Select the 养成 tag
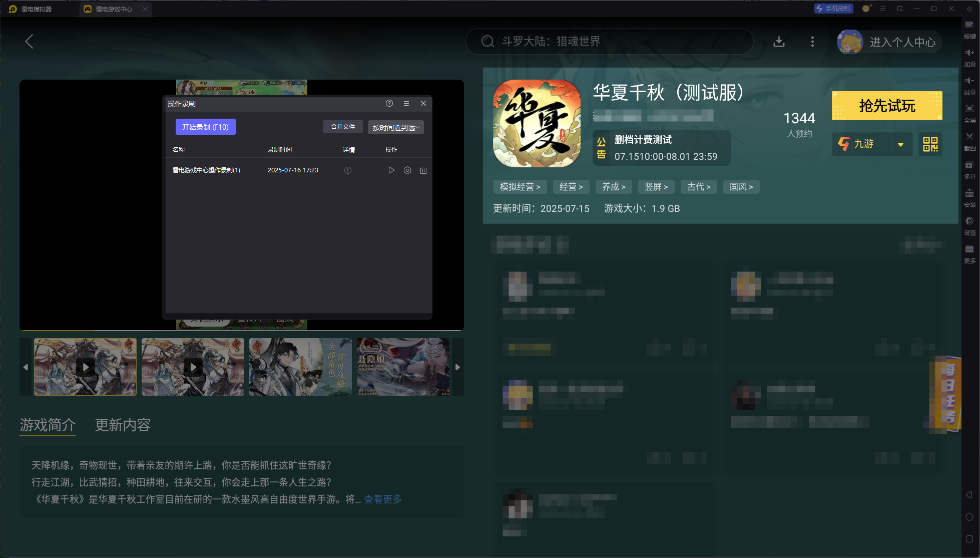The image size is (980, 558). (x=614, y=187)
